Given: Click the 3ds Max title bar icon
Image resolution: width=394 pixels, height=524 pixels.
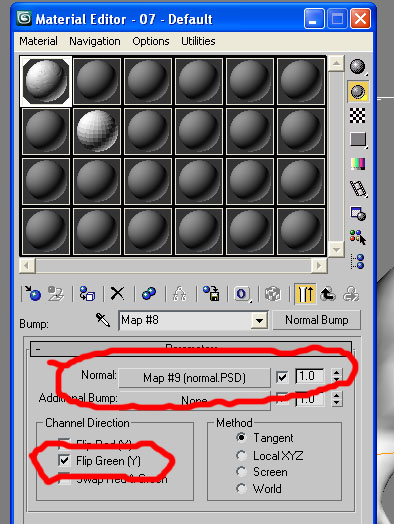Looking at the screenshot, I should click(24, 18).
